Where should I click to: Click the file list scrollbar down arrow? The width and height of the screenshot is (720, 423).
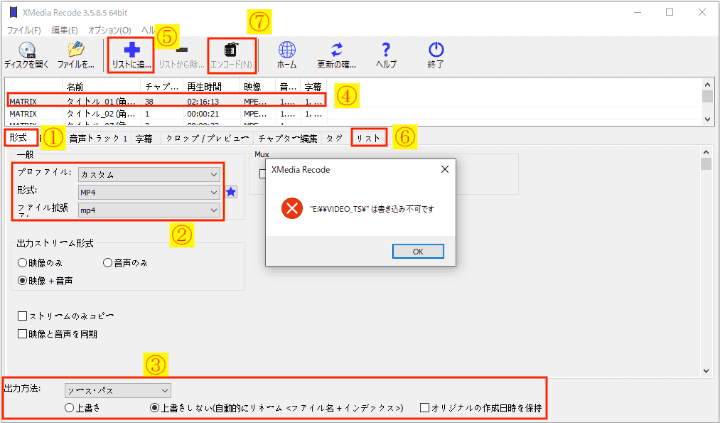707,119
